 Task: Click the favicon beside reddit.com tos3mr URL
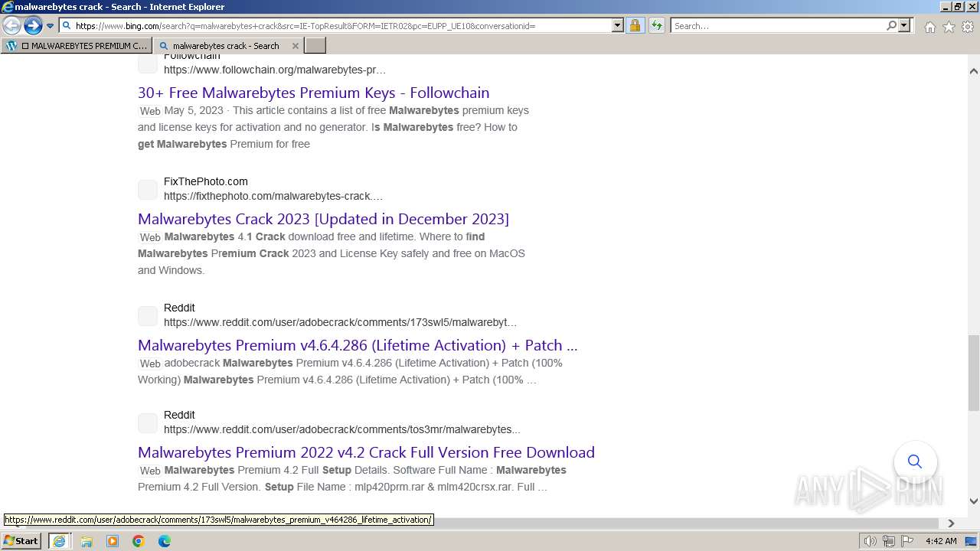tap(148, 422)
